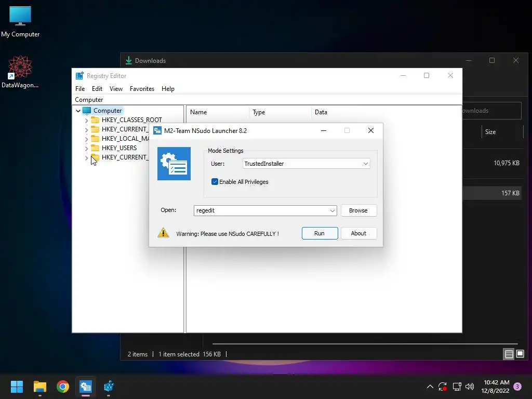Open File Explorer from the taskbar
This screenshot has height=399, width=532.
click(x=39, y=387)
